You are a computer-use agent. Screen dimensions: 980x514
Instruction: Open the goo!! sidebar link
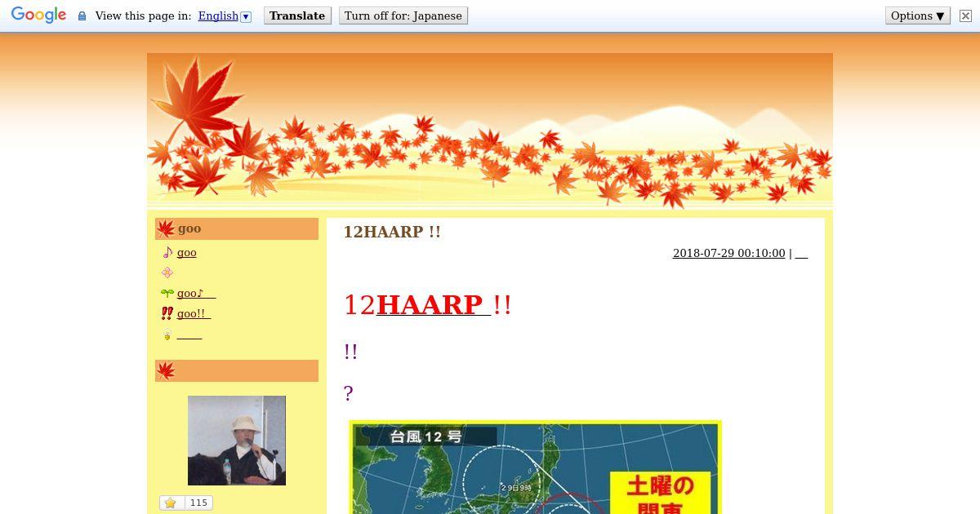[x=194, y=314]
